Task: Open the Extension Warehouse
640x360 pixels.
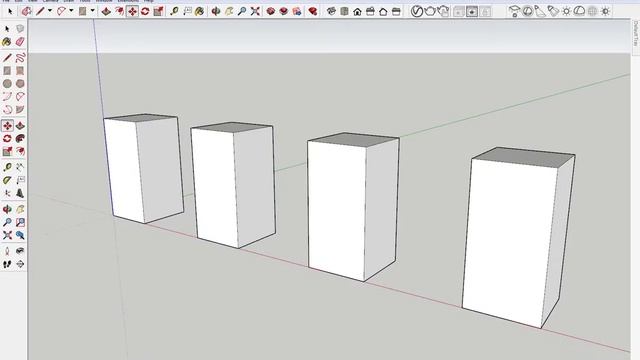Action: pos(284,11)
